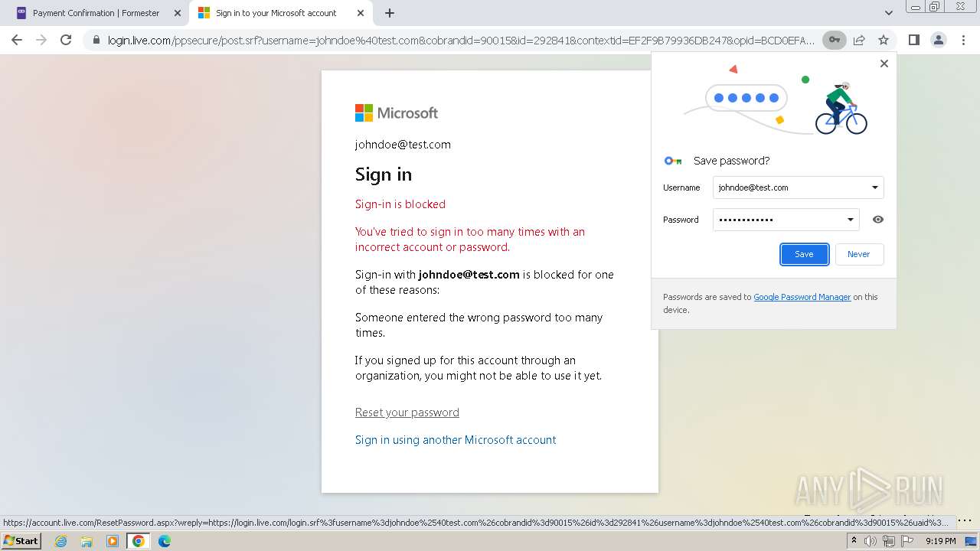Close the Save password popup
980x551 pixels.
click(x=884, y=64)
